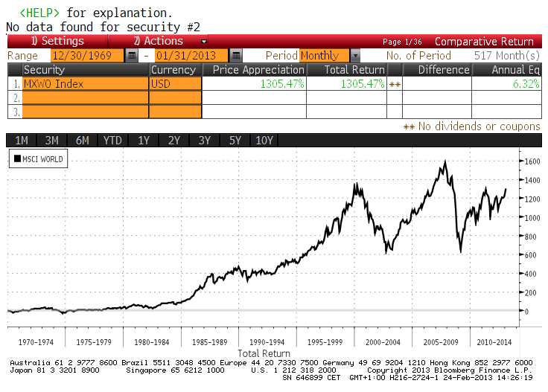
Task: Select the 5Y time range tab
Action: point(235,141)
